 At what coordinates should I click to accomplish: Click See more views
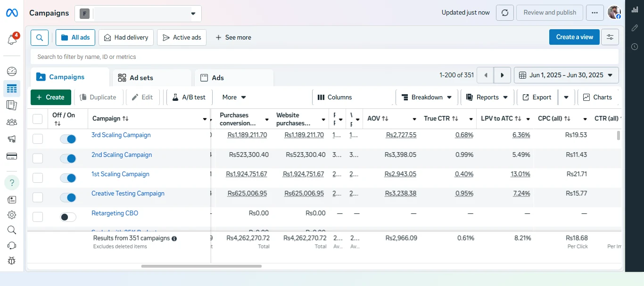click(233, 37)
